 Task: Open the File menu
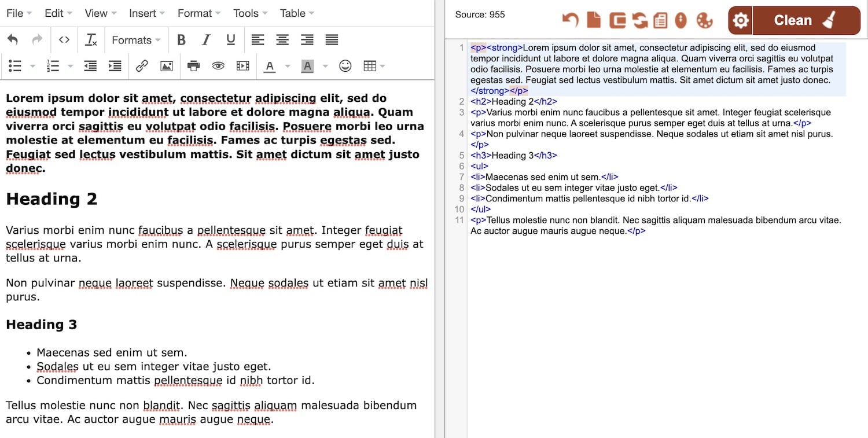[19, 13]
